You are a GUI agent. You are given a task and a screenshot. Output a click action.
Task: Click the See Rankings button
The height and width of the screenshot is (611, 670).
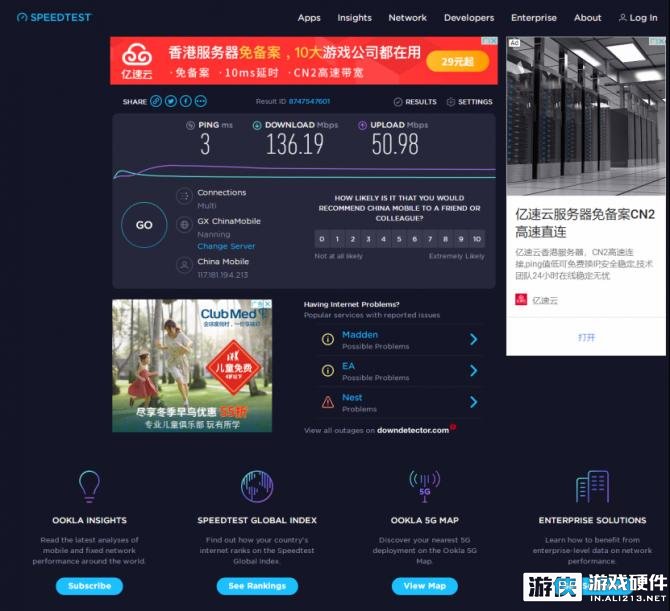click(x=257, y=586)
